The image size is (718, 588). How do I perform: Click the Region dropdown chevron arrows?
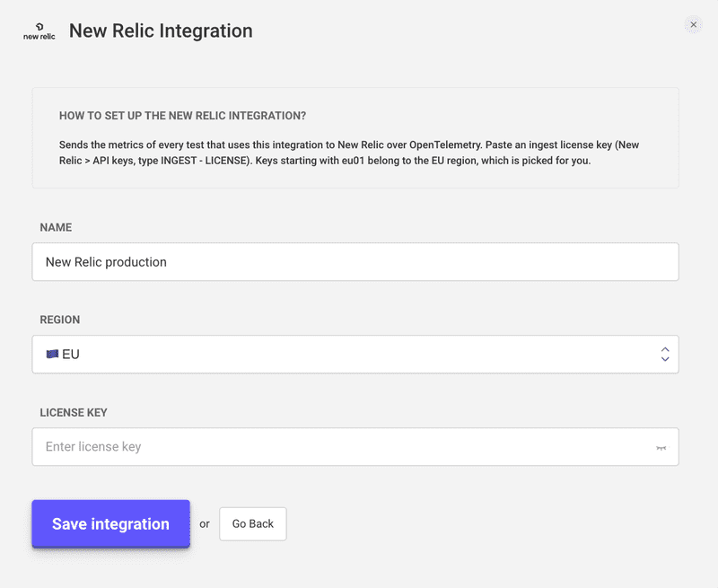point(665,355)
